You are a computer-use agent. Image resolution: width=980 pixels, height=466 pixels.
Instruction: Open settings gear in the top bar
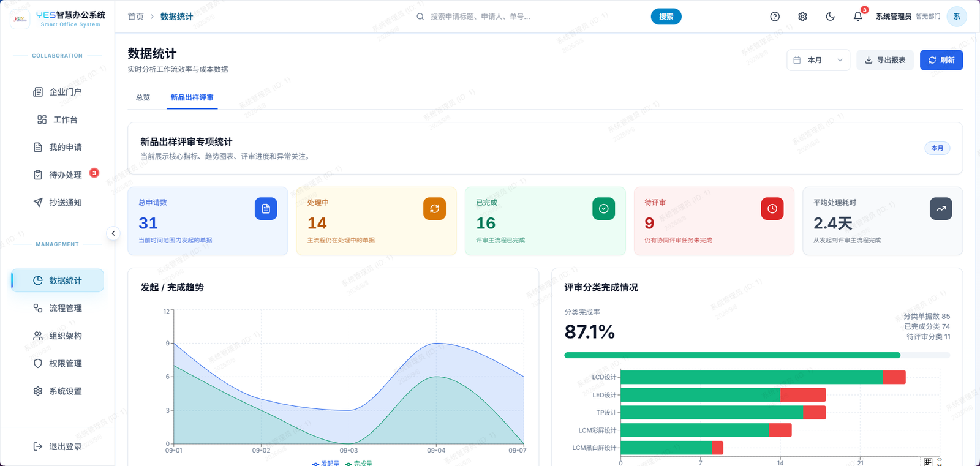click(x=802, y=17)
